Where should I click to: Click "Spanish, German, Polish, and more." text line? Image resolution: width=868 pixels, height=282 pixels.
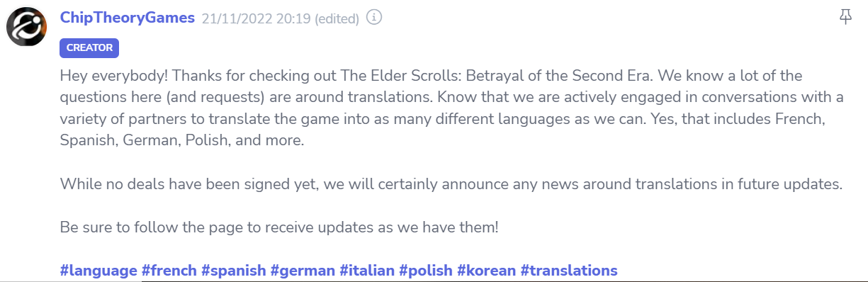pos(182,140)
